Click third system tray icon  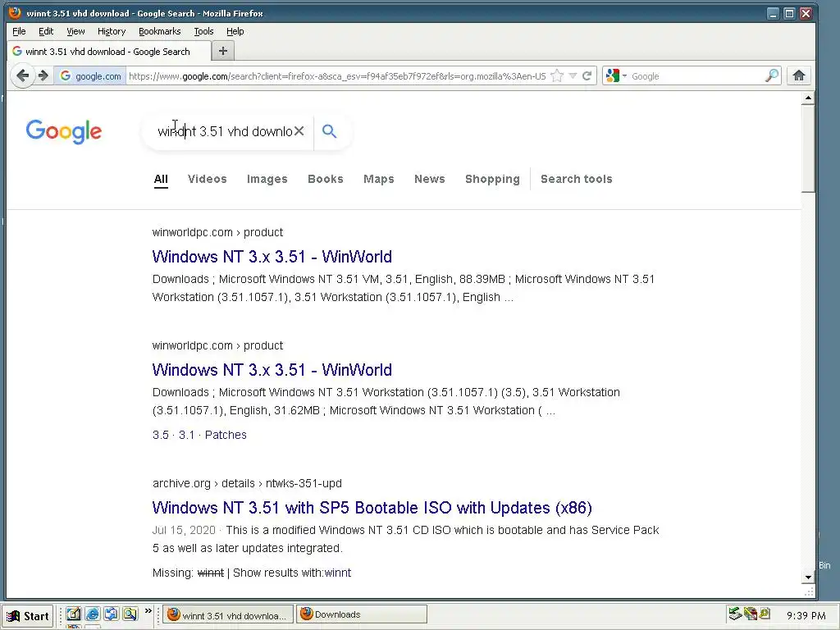tap(764, 614)
